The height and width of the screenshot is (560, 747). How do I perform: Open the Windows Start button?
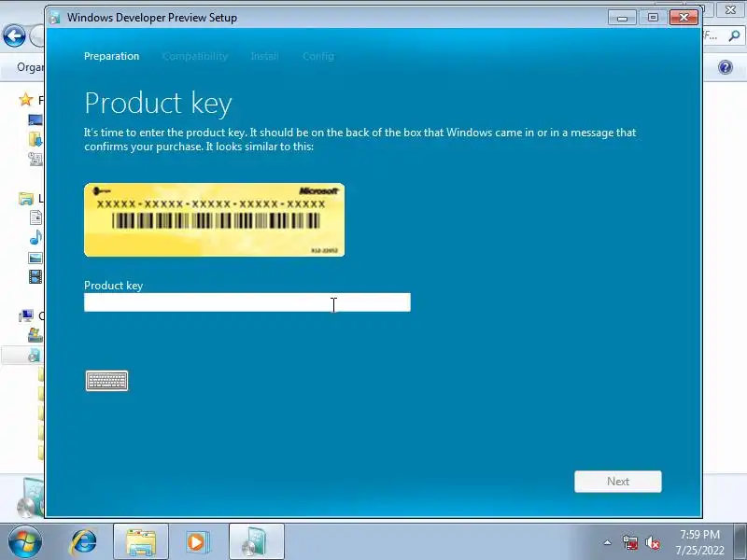click(25, 542)
